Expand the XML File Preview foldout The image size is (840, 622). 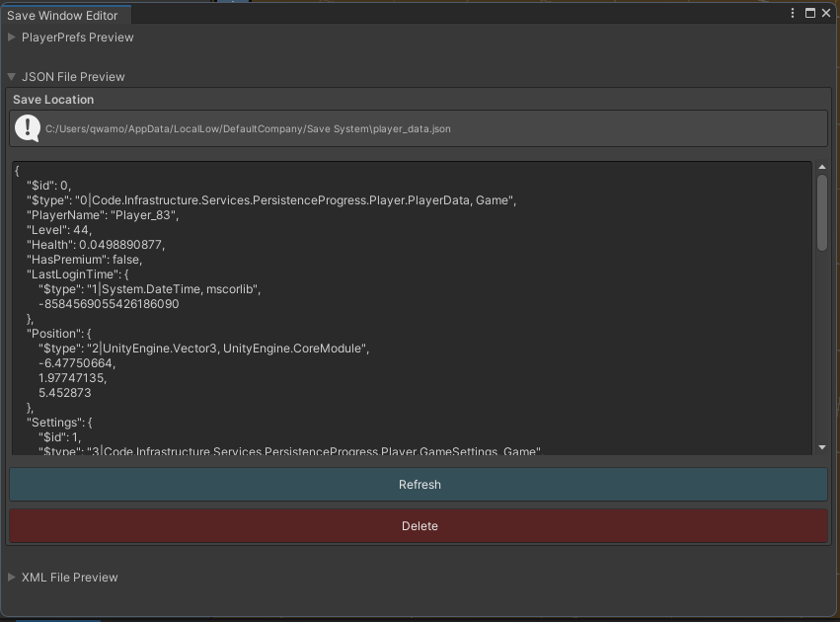11,577
